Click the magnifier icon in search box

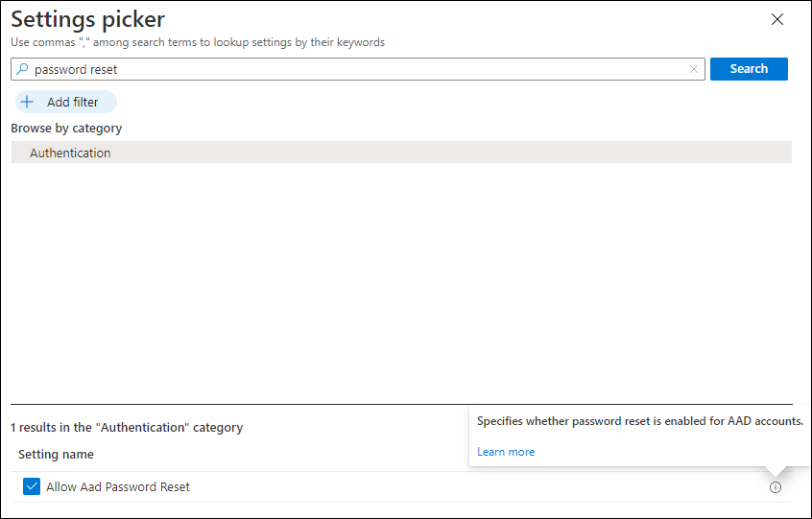(x=23, y=69)
